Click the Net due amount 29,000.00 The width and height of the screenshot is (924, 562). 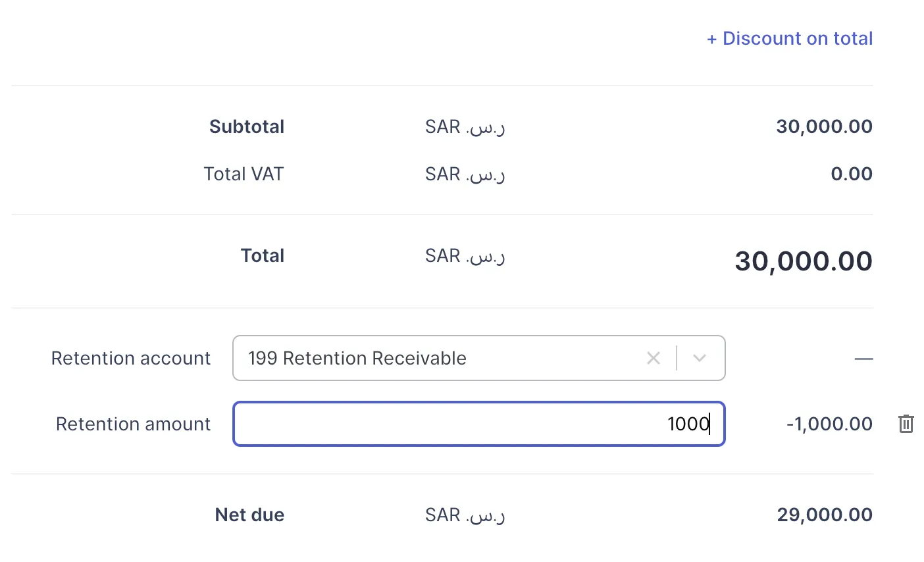point(823,515)
